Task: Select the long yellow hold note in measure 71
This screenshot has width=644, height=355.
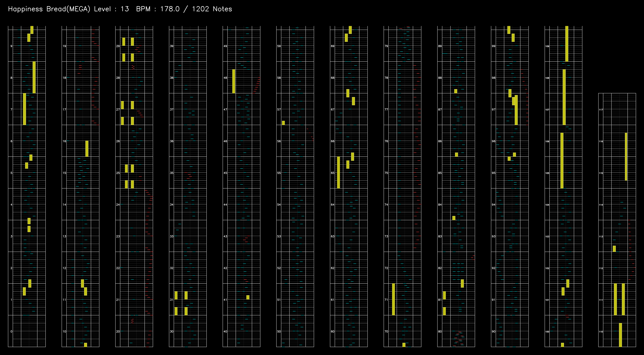Action: [394, 299]
